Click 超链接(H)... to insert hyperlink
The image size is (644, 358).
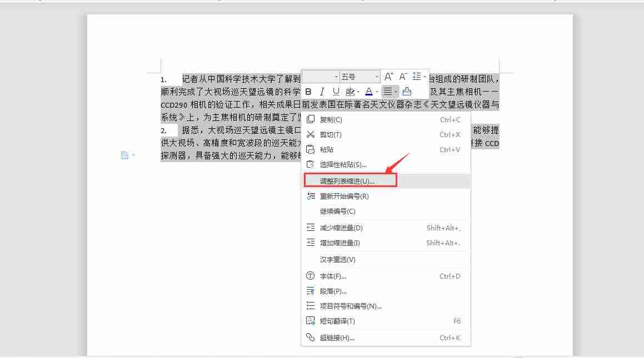coord(337,337)
